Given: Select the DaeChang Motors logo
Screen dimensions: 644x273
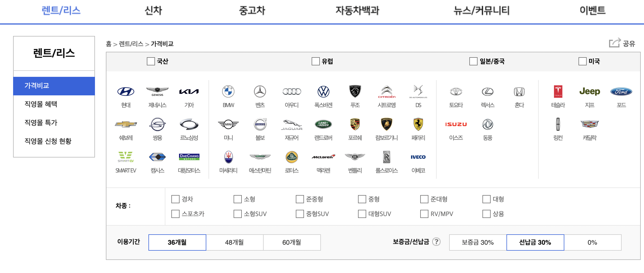Looking at the screenshot, I should 189,157.
